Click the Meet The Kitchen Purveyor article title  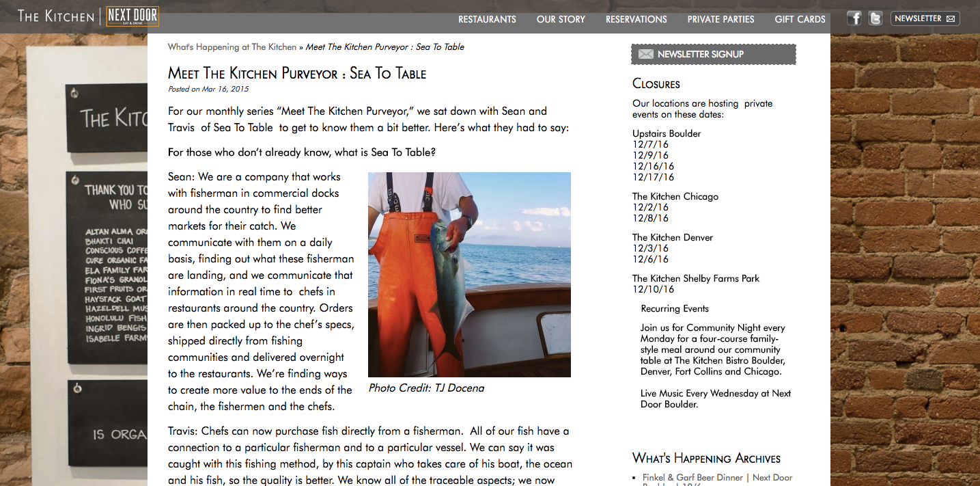tap(297, 73)
